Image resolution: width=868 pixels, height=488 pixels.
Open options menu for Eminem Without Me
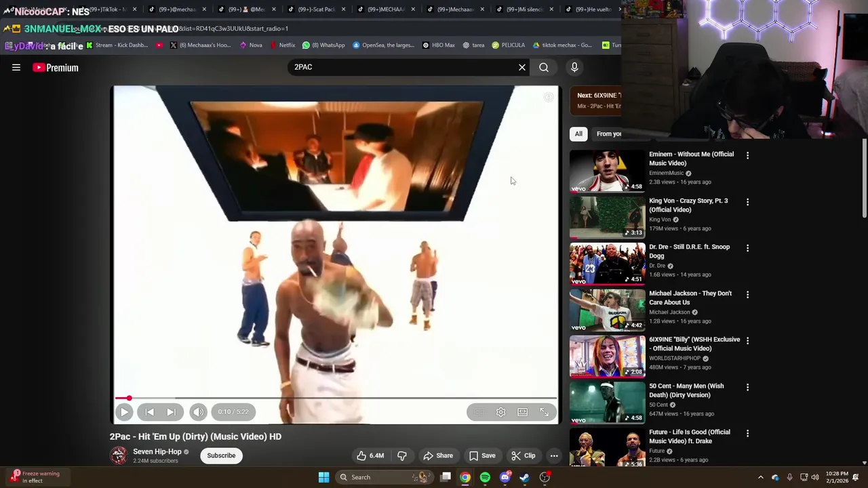click(x=747, y=156)
